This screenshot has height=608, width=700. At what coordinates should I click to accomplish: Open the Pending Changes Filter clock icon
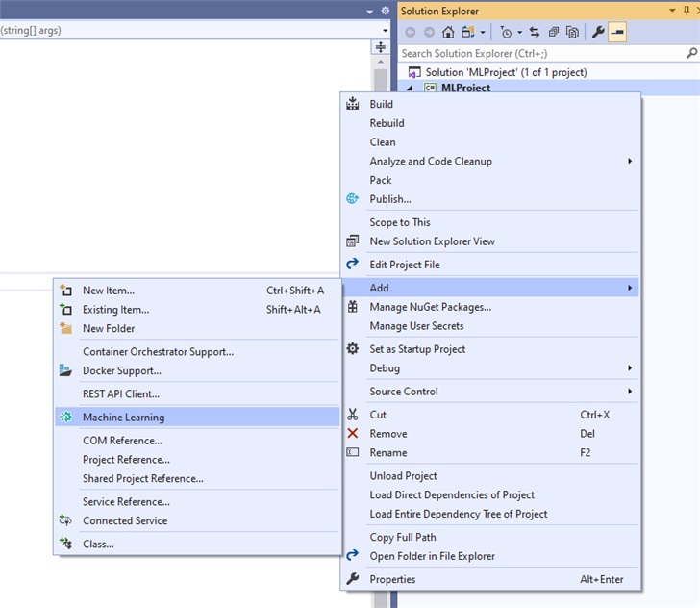pos(506,32)
